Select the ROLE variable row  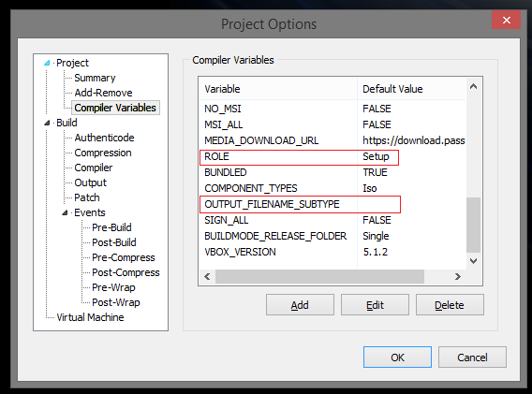[x=332, y=156]
